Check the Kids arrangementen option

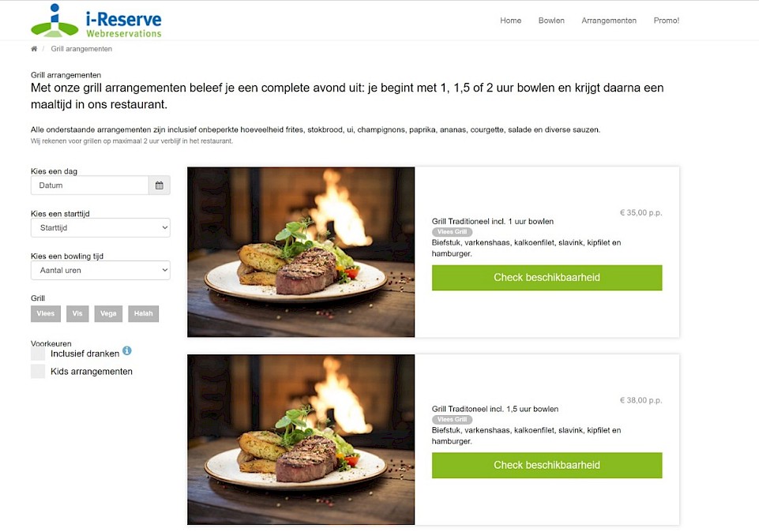pyautogui.click(x=38, y=372)
